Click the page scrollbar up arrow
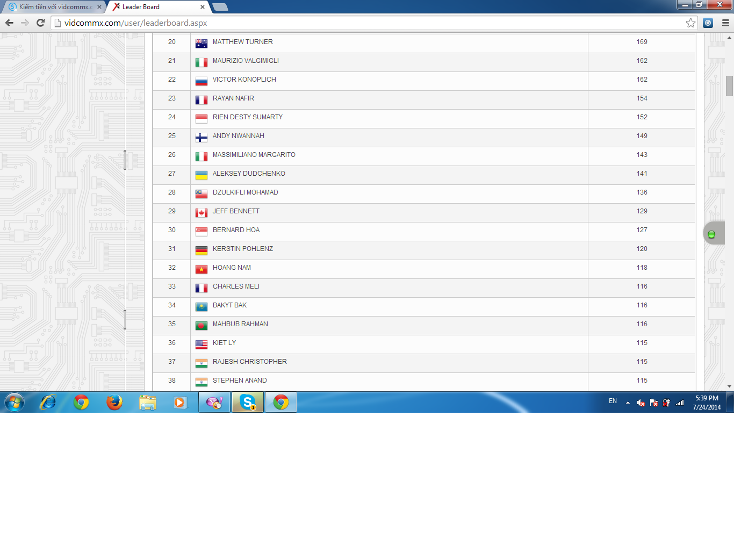734x560 pixels. click(x=729, y=38)
